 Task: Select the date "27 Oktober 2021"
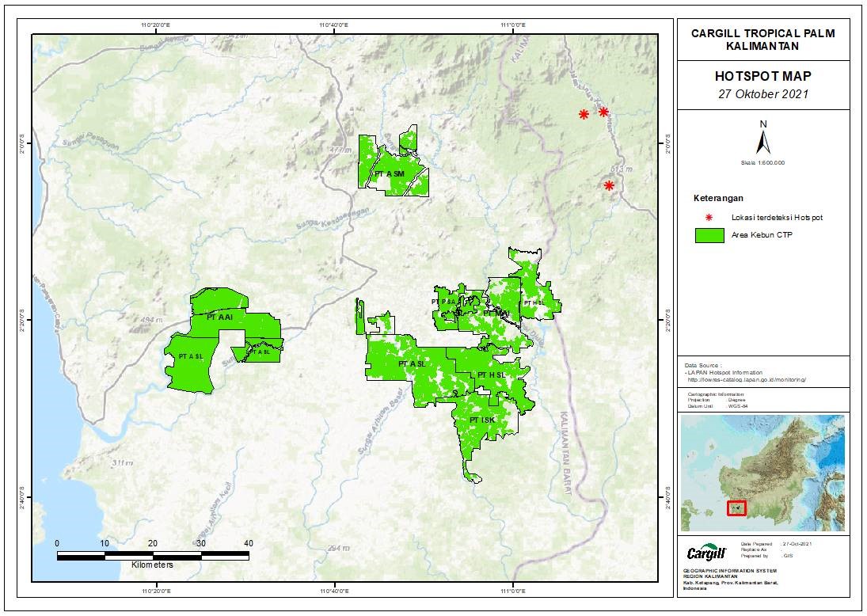[763, 94]
